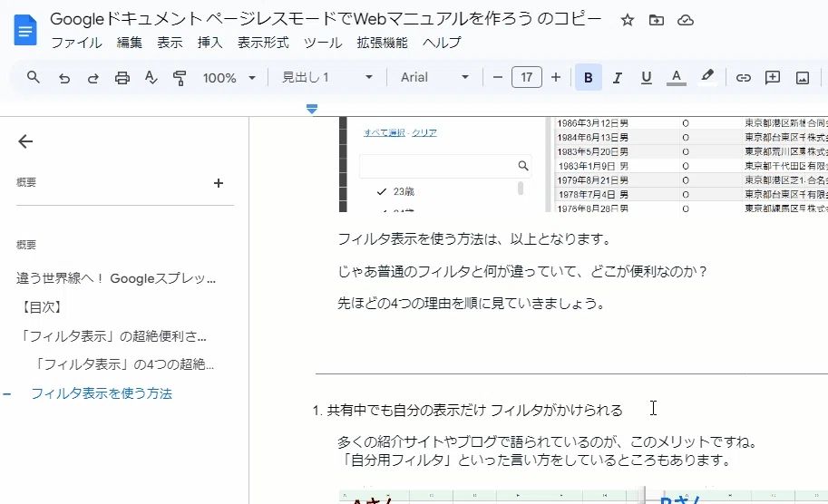Click クリア link in embedded image
Screen dimensions: 828x504
coord(424,132)
